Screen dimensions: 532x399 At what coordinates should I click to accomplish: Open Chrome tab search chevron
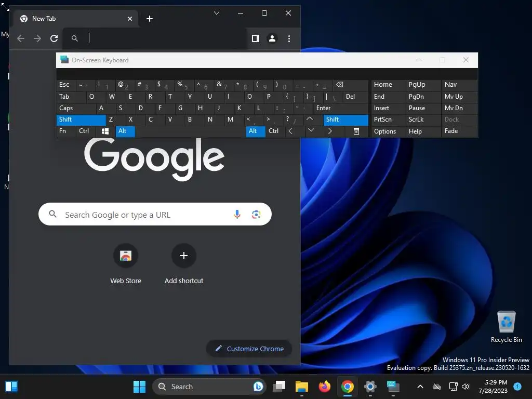(x=217, y=13)
